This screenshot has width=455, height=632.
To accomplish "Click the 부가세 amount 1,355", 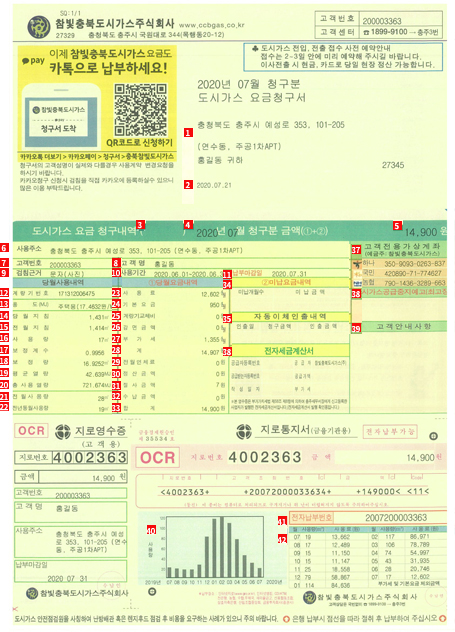I will (x=212, y=340).
